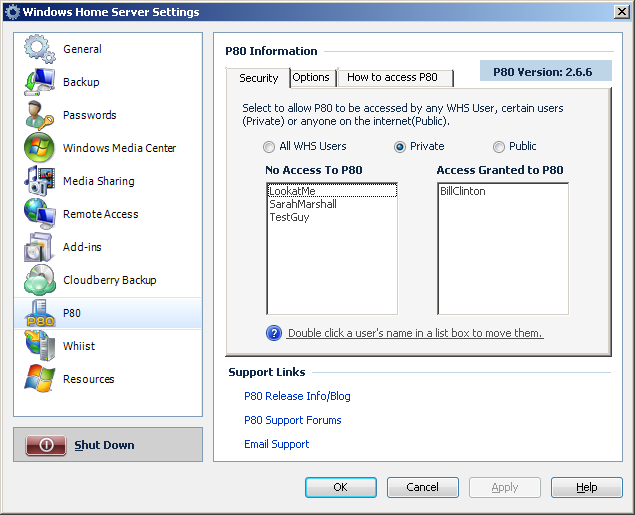Image resolution: width=635 pixels, height=515 pixels.
Task: Select SarahMarshall in the No Access list
Action: [332, 204]
